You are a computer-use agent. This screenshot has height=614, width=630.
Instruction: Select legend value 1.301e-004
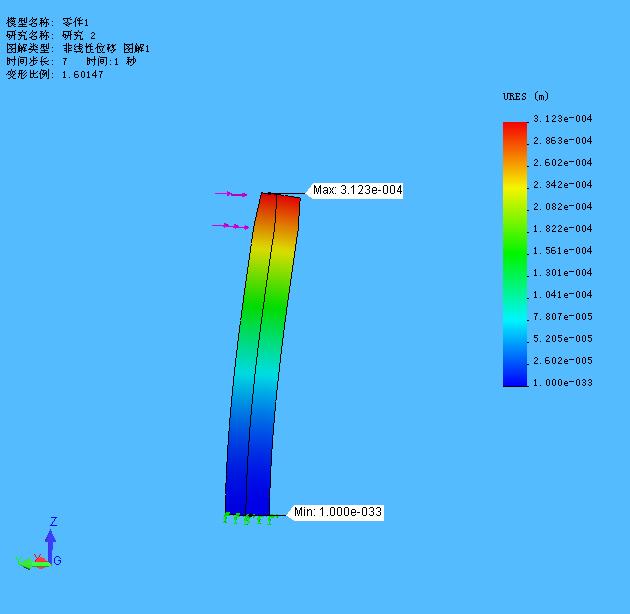(x=562, y=272)
